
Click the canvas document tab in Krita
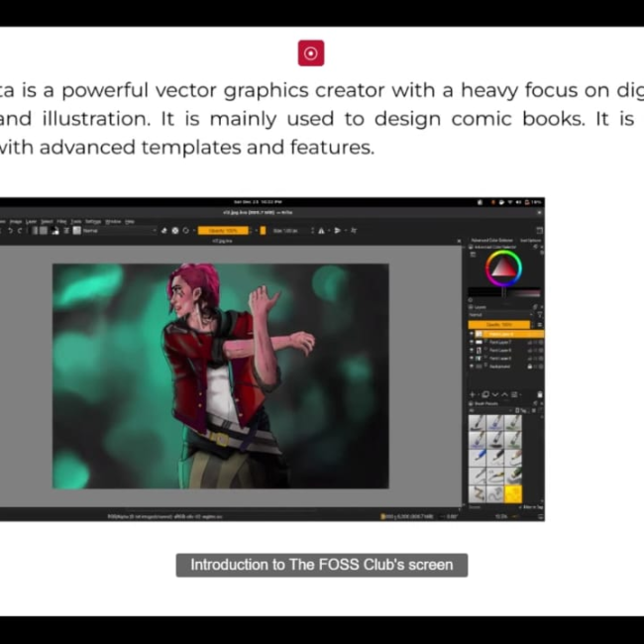click(x=222, y=241)
